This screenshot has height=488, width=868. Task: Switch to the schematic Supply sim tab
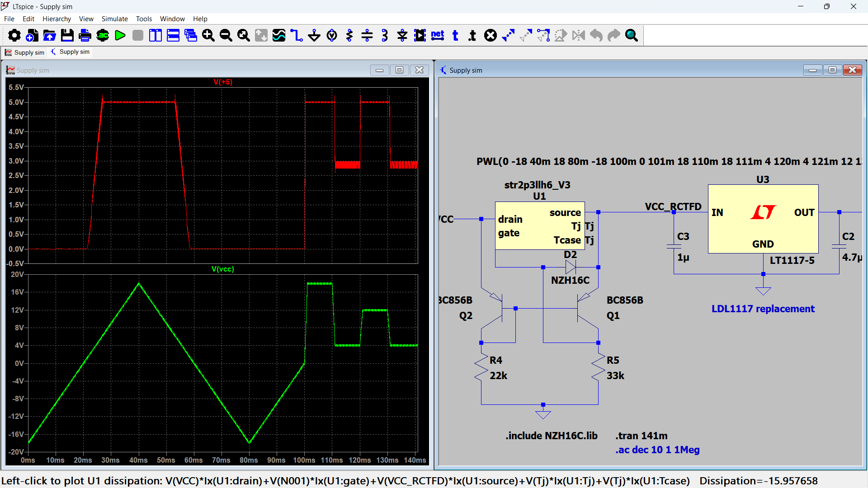click(70, 52)
